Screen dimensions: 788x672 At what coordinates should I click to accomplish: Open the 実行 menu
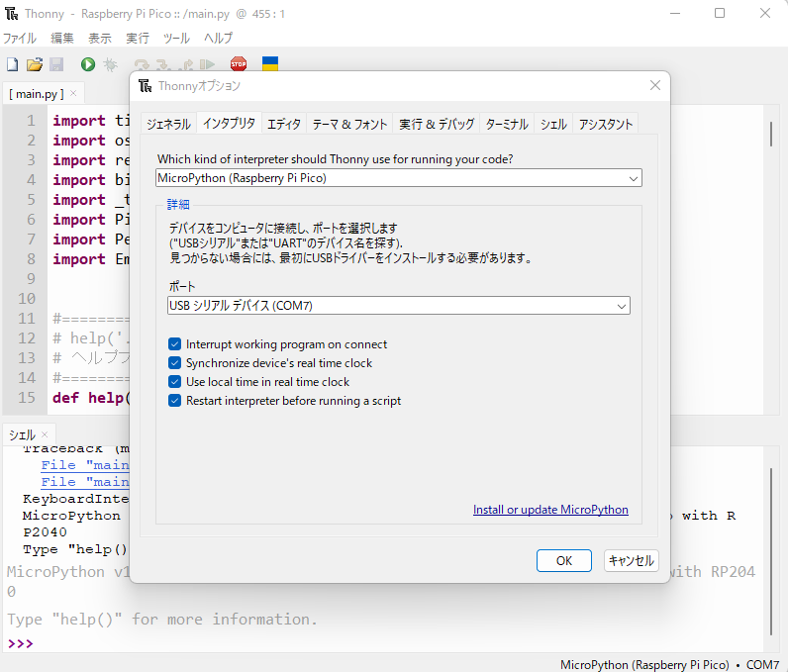(138, 39)
